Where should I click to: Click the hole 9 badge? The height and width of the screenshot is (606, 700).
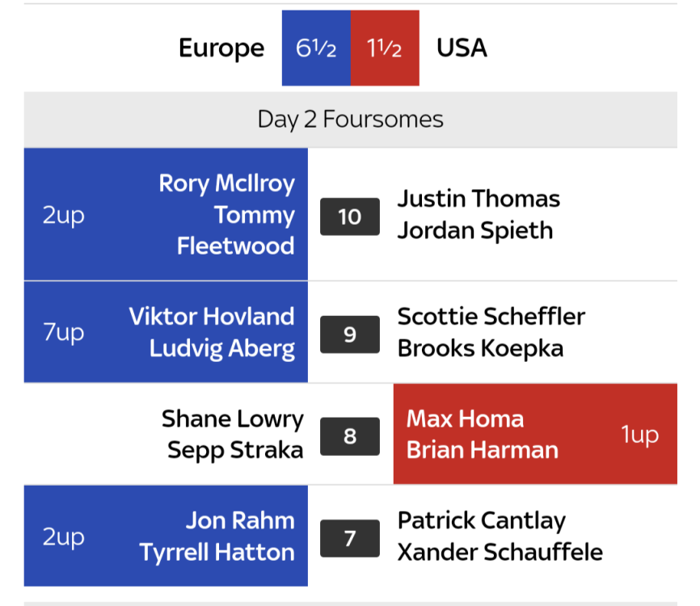point(350,334)
